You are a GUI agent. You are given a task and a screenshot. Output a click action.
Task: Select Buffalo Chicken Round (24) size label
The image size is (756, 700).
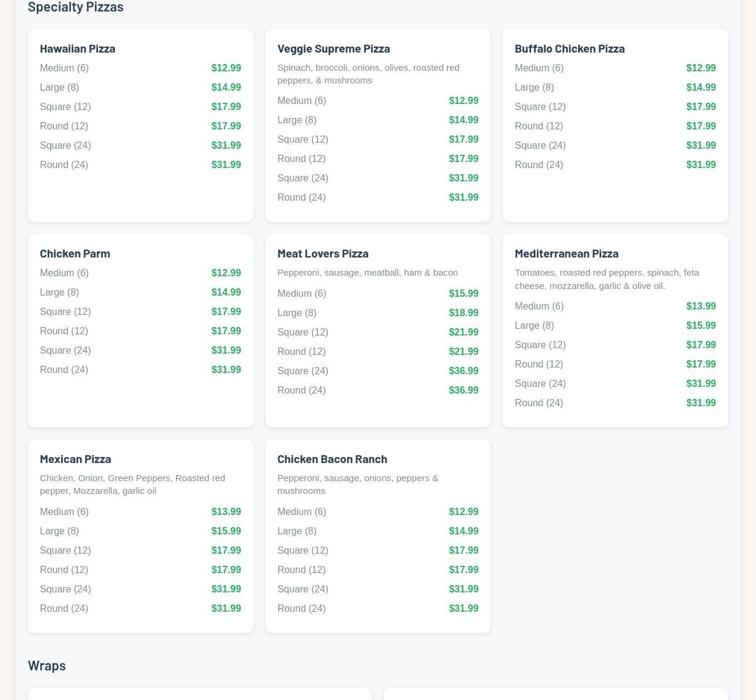tap(538, 164)
